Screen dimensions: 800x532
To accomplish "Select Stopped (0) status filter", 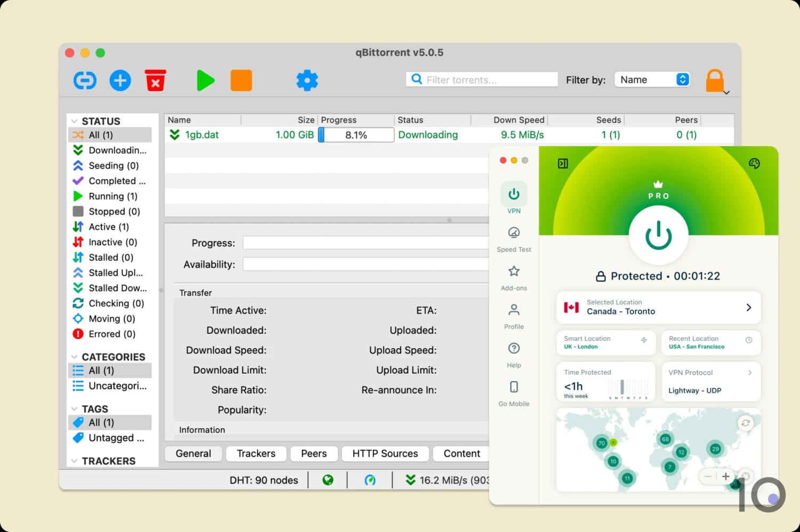I will [x=110, y=212].
